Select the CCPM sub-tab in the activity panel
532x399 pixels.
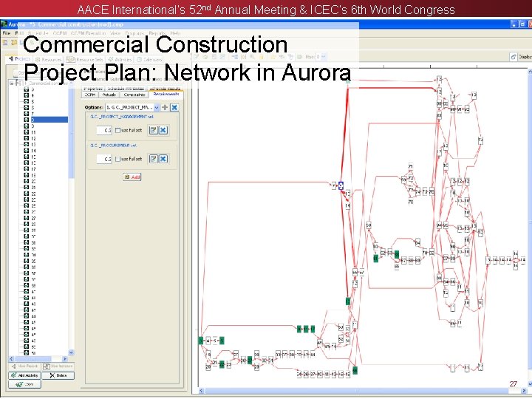[x=90, y=95]
